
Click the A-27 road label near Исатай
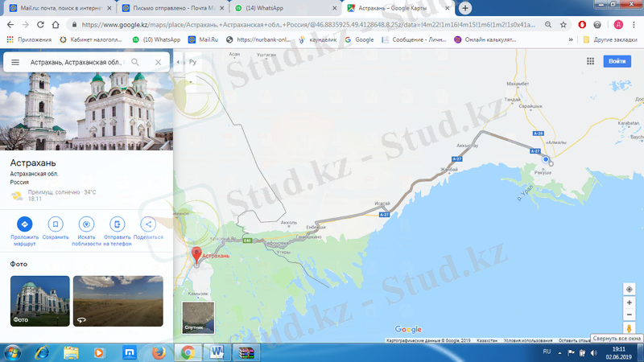(384, 215)
